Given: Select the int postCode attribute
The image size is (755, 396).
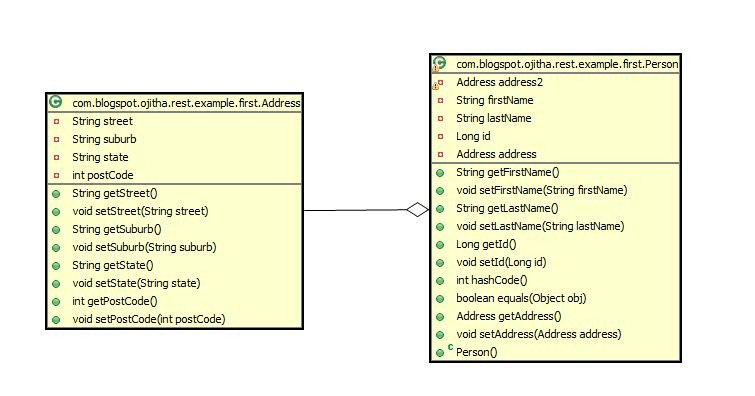Looking at the screenshot, I should click(x=103, y=175).
